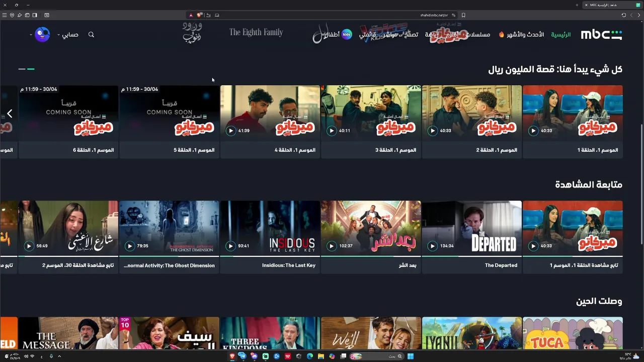Open The Message poster thumbnail
Viewport: 644px width, 362px height.
(x=68, y=333)
